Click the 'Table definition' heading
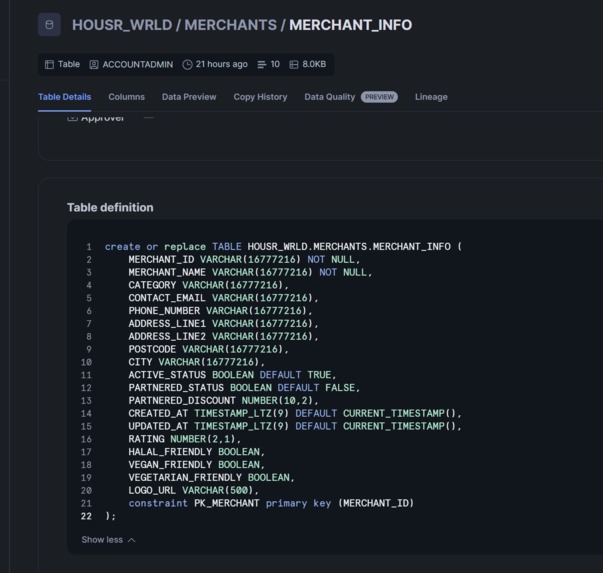 pyautogui.click(x=110, y=208)
